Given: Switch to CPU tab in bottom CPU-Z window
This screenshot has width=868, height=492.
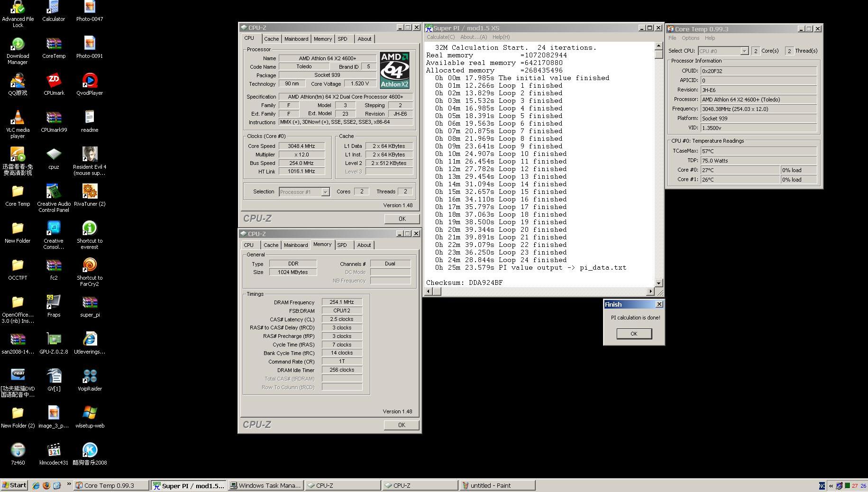Looking at the screenshot, I should pos(249,245).
